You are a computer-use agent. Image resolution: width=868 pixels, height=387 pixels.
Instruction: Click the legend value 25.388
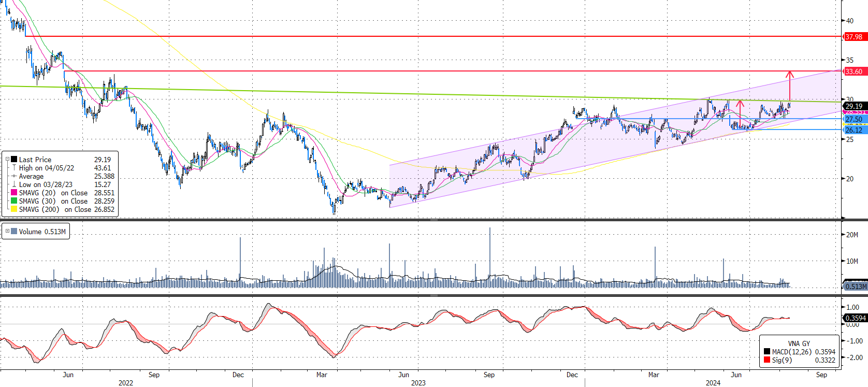tap(104, 176)
